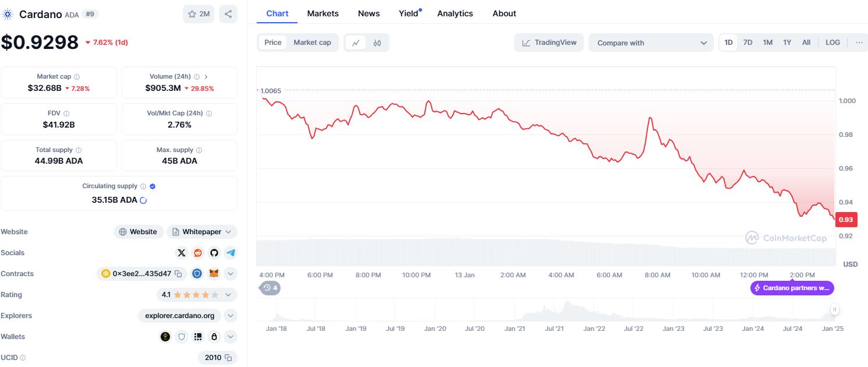The width and height of the screenshot is (868, 367).
Task: Switch chart to Market cap view
Action: point(312,43)
